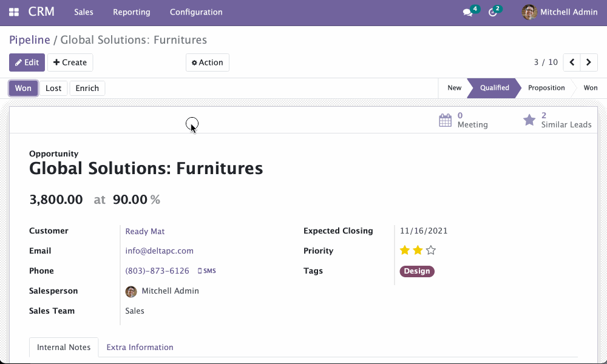Switch to the Extra Information tab
The width and height of the screenshot is (607, 364).
140,347
